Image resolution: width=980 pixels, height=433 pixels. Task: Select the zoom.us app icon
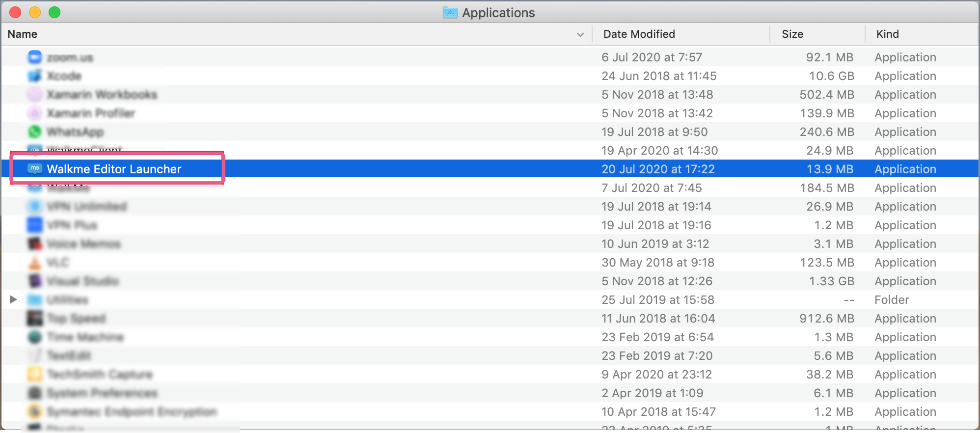(x=34, y=57)
